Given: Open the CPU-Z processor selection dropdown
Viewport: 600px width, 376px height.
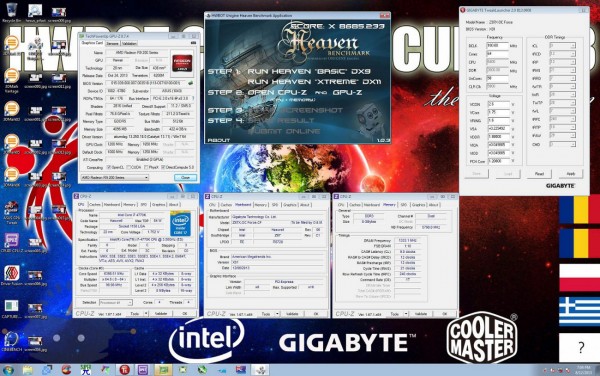Looking at the screenshot, I should click(x=116, y=303).
